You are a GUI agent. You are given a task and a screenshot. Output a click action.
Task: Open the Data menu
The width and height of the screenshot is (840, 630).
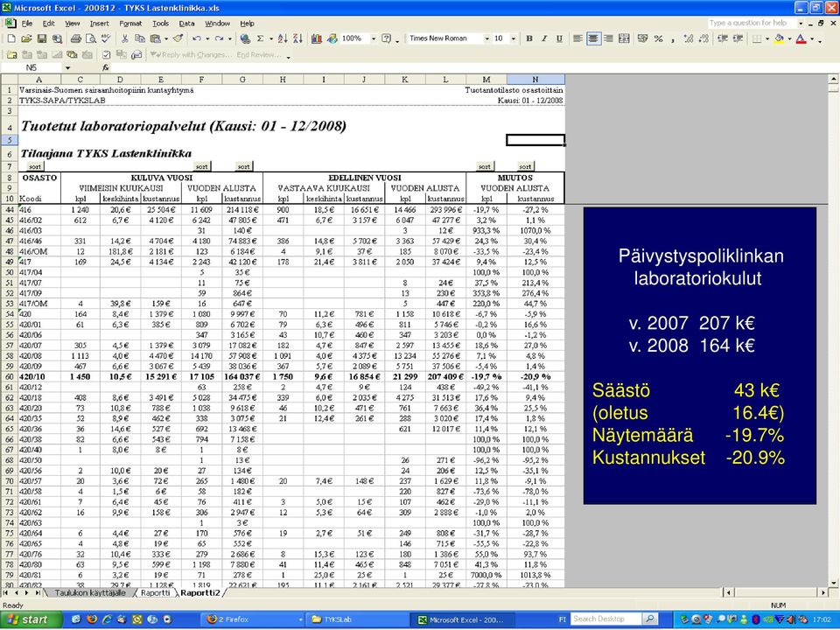(186, 24)
